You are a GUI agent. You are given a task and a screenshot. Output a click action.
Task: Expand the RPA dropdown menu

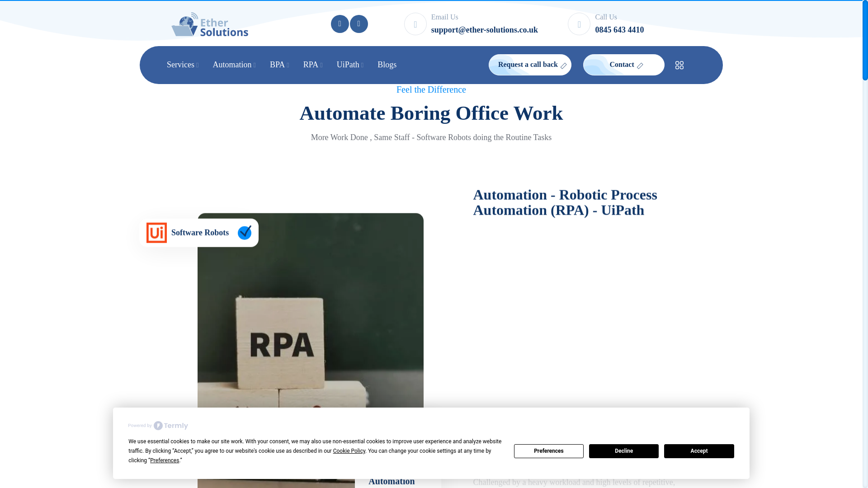coord(313,65)
